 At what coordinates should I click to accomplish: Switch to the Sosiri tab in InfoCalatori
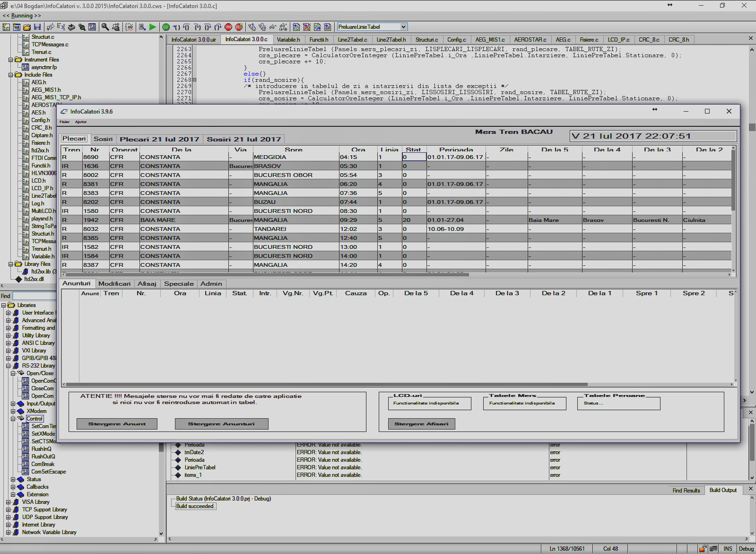pos(103,139)
